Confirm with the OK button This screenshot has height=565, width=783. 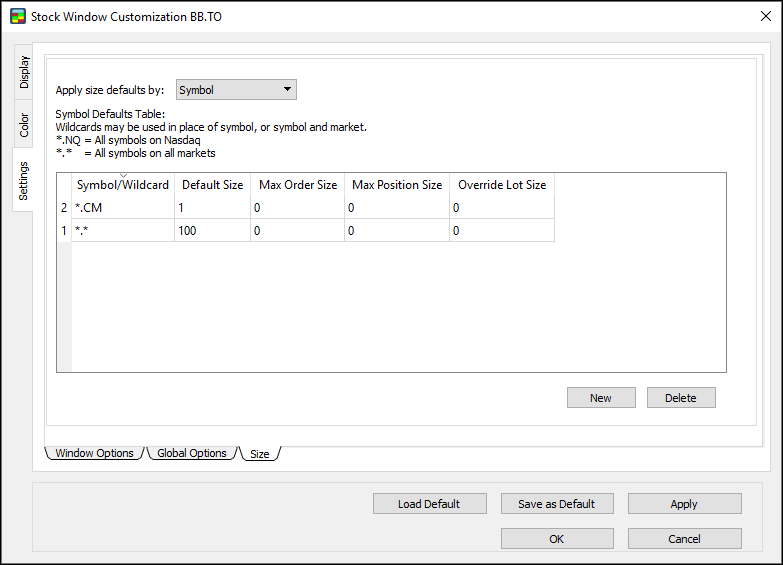(556, 539)
